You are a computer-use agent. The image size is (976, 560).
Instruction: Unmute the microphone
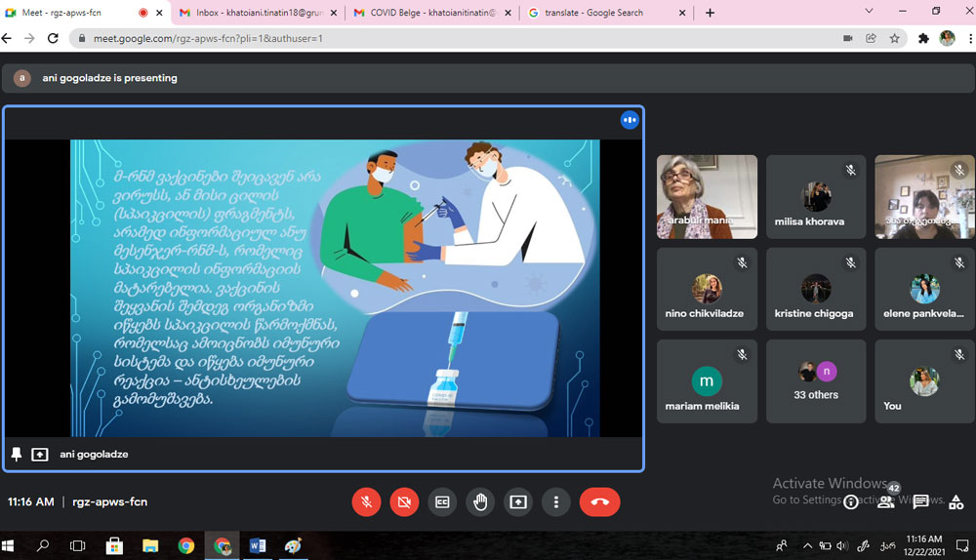[367, 502]
